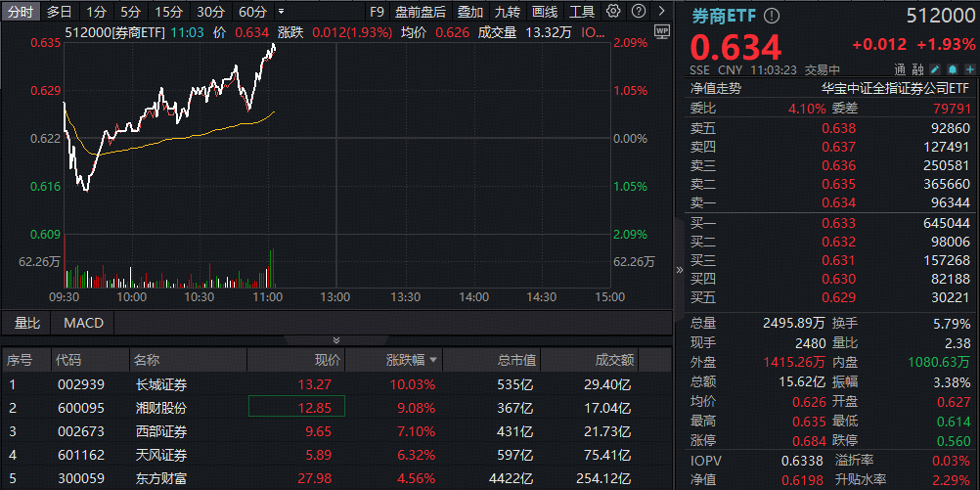Click the highlighted price cell 12.85
Viewport: 980px width, 490px height.
click(x=297, y=406)
